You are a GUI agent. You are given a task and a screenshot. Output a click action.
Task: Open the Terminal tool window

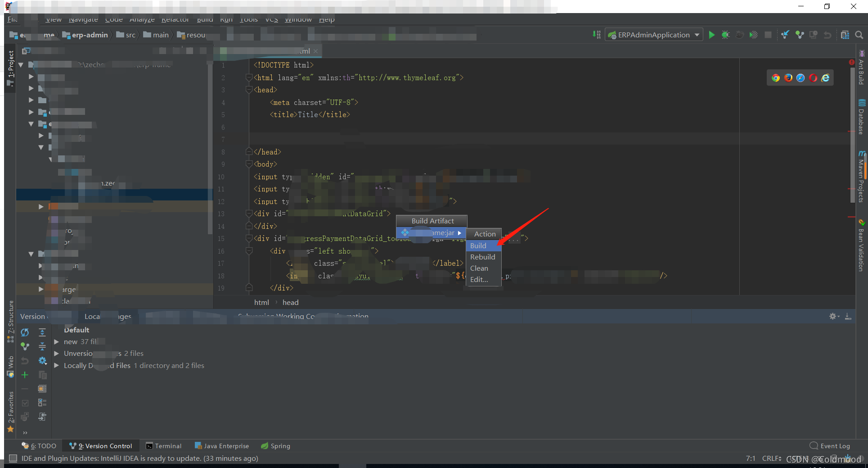[x=164, y=446]
